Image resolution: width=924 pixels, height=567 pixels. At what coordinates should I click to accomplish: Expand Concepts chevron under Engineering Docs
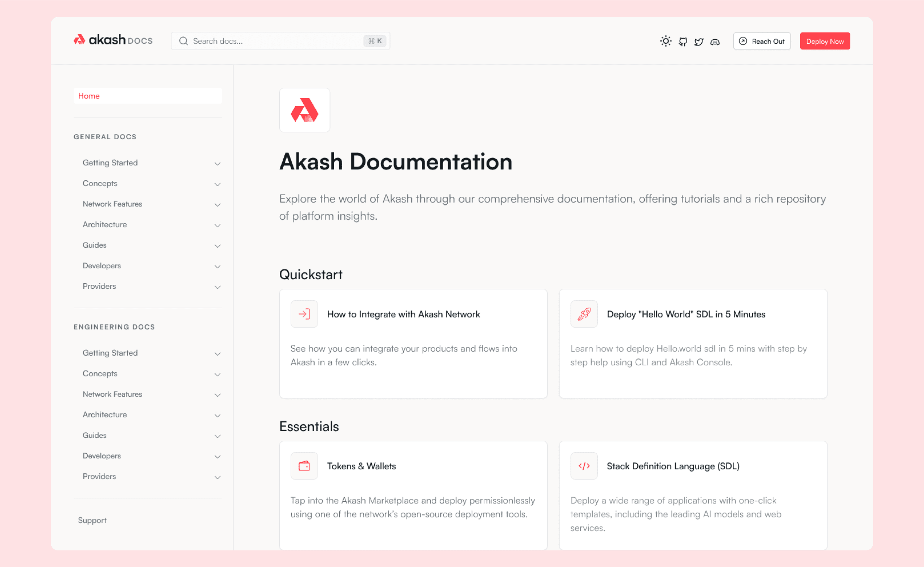click(x=218, y=374)
